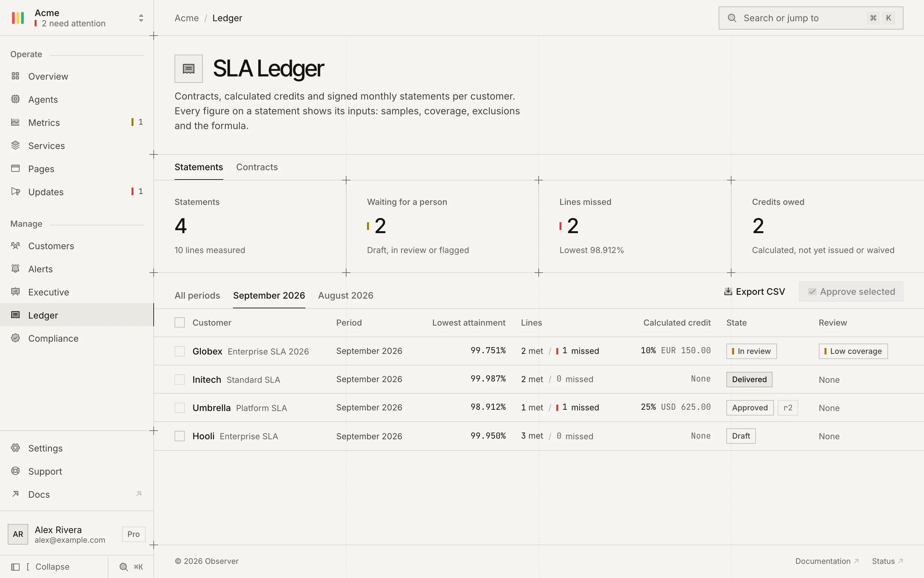This screenshot has height=578, width=924.
Task: Click the r2 revision badge on Umbrella
Action: [787, 407]
